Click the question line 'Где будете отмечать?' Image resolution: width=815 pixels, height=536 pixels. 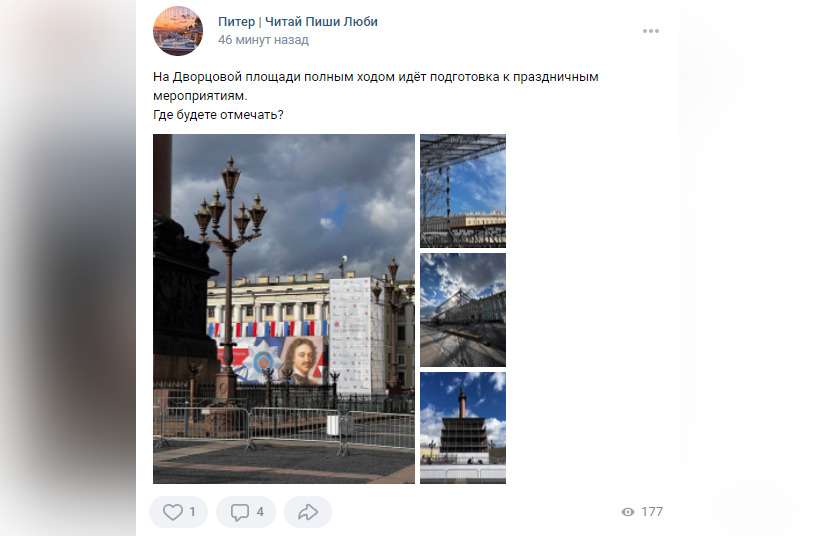click(x=218, y=115)
